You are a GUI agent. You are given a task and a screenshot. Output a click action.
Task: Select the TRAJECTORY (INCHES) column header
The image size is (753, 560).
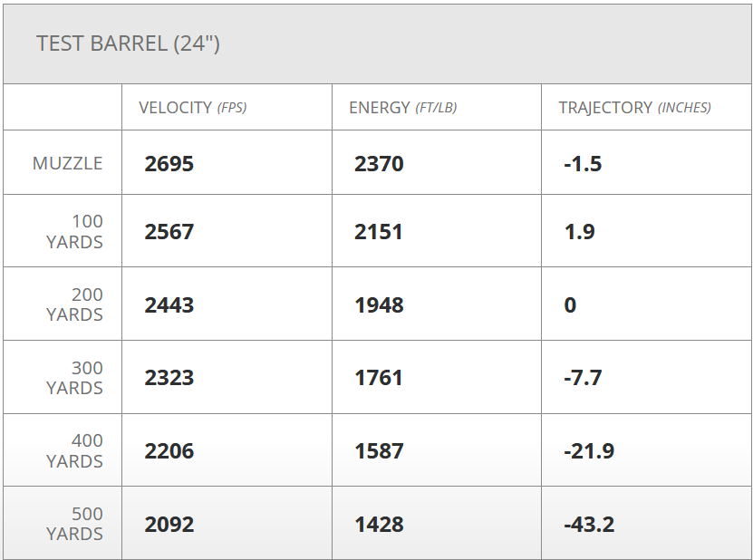point(634,108)
